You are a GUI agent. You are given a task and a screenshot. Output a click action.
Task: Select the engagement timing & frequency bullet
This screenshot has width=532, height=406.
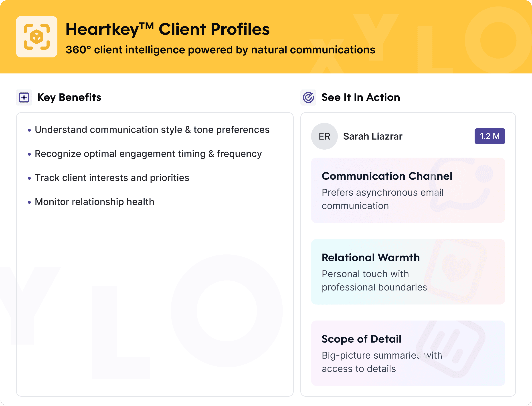tap(148, 154)
